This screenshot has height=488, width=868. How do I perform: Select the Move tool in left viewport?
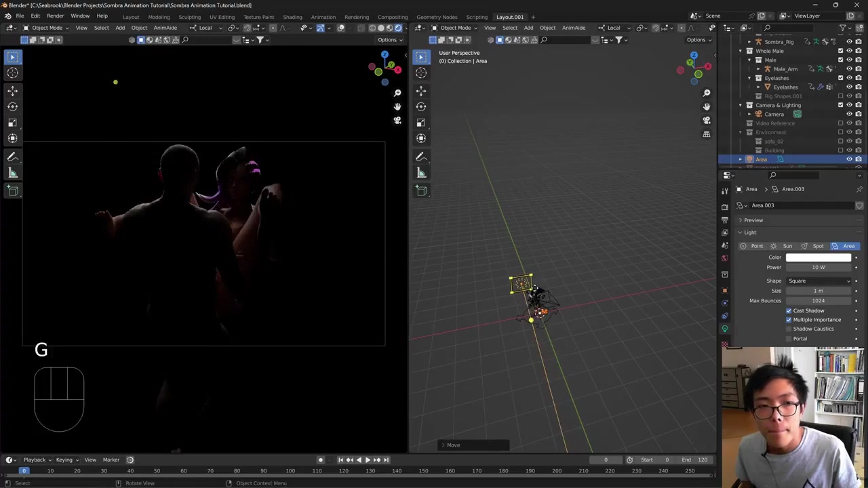pyautogui.click(x=13, y=90)
